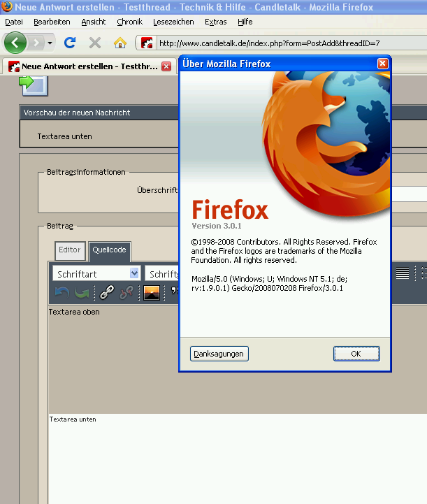
Task: Click the 'Textarea unten' preview text
Action: tap(64, 136)
